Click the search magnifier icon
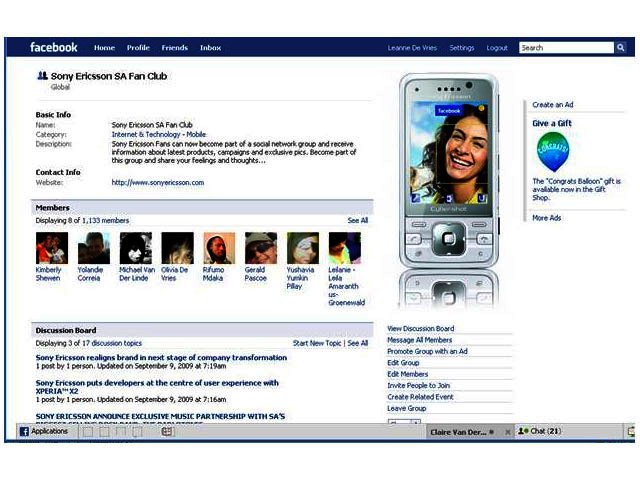This screenshot has height=480, width=640. tap(620, 47)
